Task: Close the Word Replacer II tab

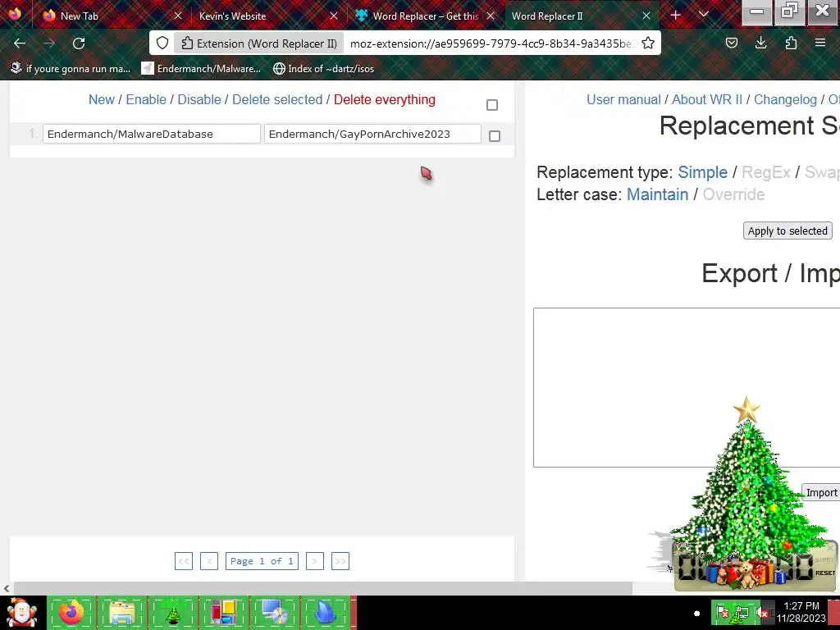Action: pos(646,16)
